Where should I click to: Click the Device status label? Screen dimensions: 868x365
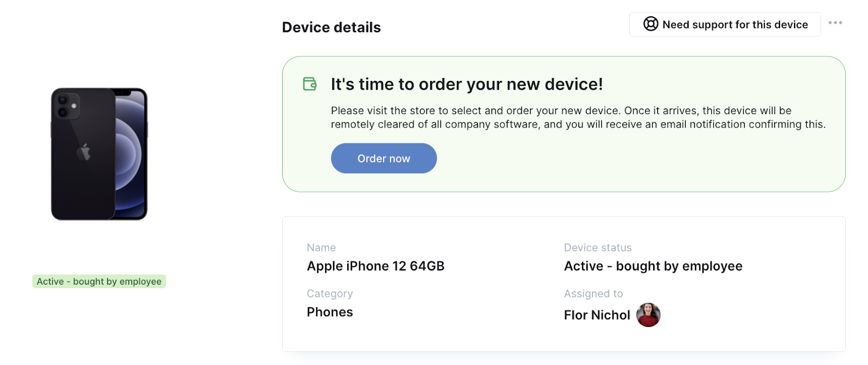point(598,248)
